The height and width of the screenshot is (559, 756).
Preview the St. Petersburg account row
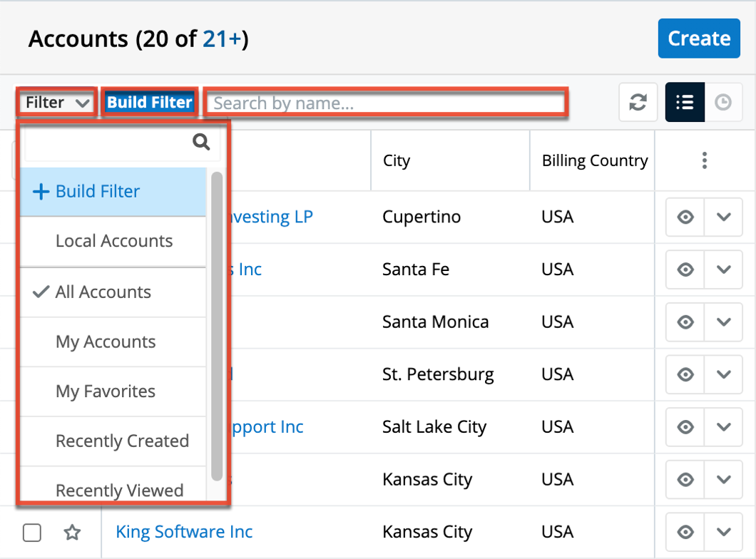685,374
